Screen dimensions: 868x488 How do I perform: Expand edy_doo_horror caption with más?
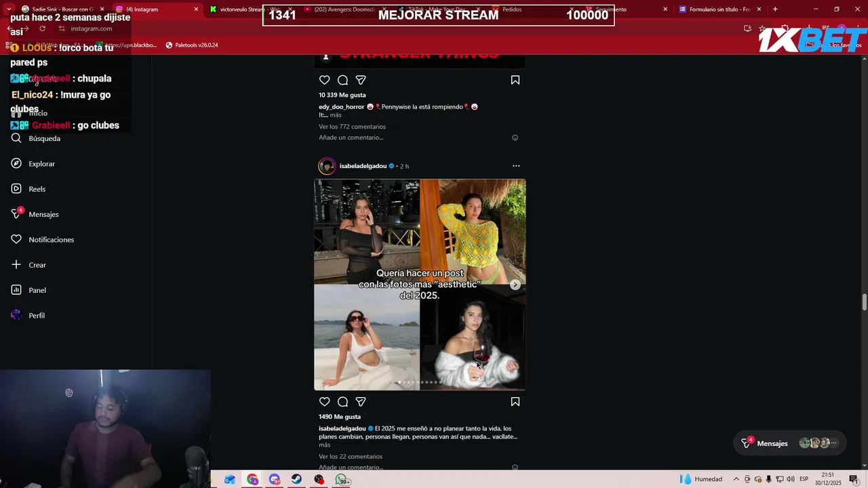(x=336, y=115)
